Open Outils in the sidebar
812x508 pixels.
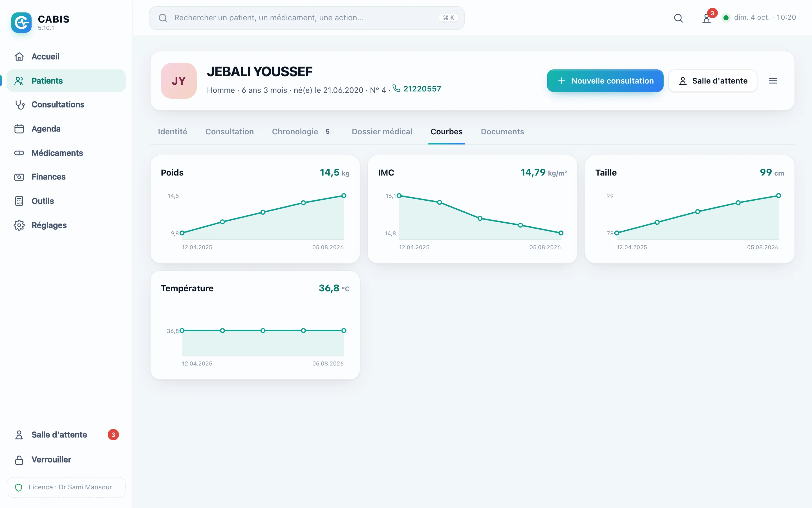coord(66,201)
